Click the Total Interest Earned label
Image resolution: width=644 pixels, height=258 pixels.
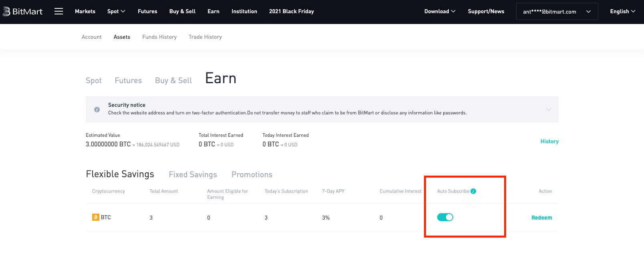[221, 135]
